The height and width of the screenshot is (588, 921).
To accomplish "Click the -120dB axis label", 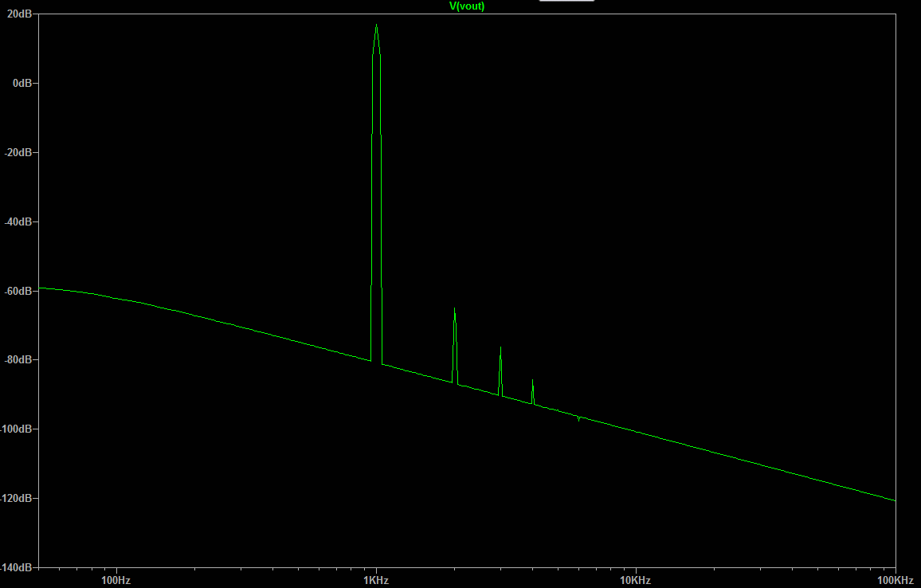I will [16, 499].
